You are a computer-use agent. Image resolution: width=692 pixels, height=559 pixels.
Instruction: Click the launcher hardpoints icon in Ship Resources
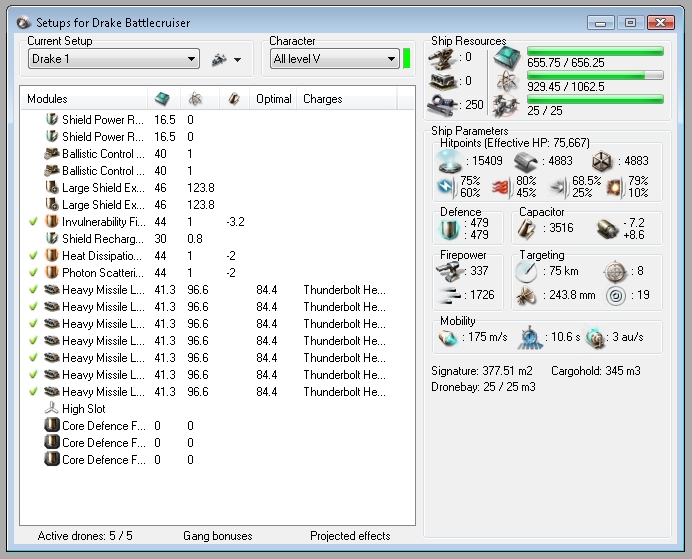(x=443, y=82)
